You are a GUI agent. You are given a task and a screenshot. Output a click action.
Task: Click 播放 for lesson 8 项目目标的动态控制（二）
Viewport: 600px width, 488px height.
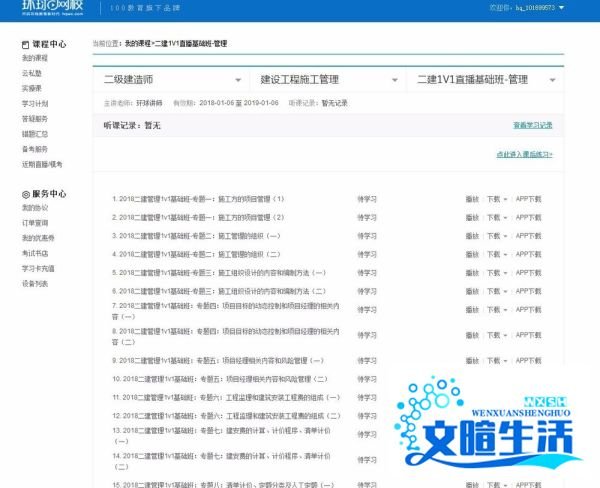(472, 335)
